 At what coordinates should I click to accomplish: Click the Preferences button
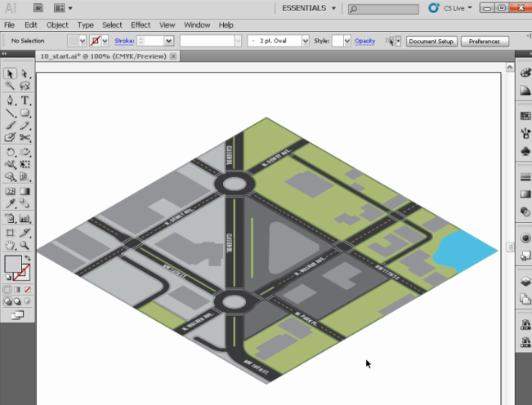pos(484,41)
